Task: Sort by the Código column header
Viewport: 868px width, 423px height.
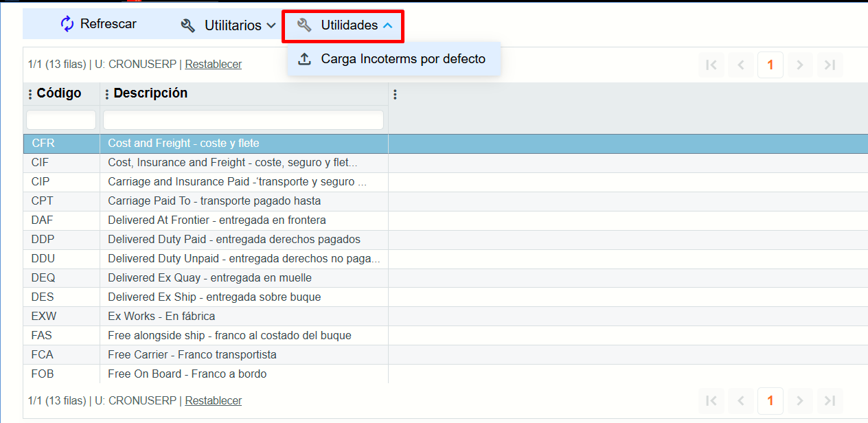Action: (x=59, y=93)
